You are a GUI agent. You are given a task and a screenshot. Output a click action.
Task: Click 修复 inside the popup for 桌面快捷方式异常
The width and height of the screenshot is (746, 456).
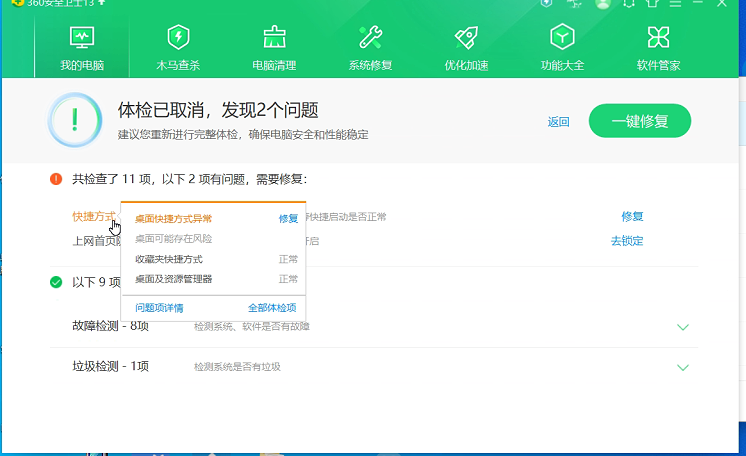pos(288,218)
